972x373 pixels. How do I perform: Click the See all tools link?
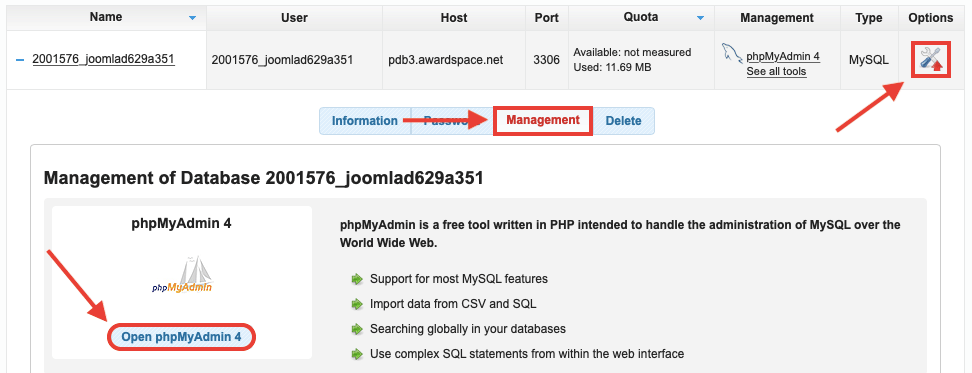pos(776,71)
